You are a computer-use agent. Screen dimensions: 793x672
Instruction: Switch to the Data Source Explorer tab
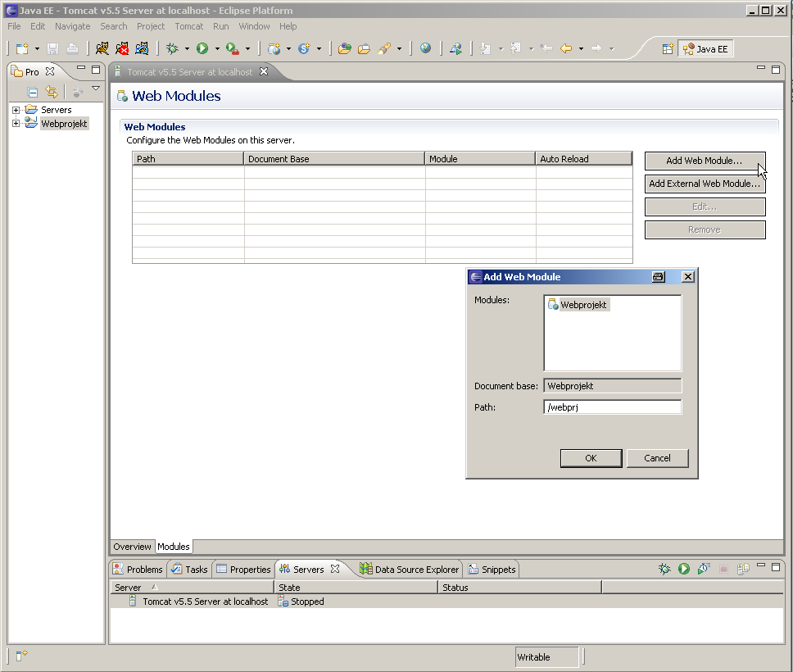410,570
